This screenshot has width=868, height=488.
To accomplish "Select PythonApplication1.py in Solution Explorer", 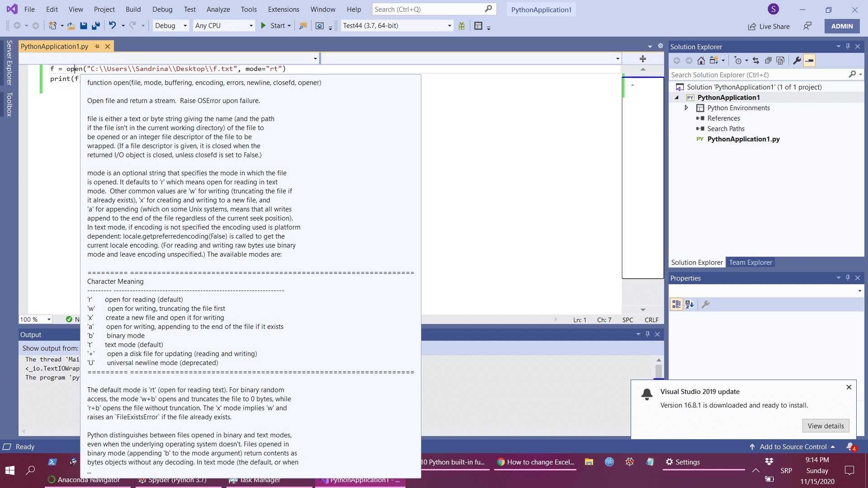I will pyautogui.click(x=743, y=139).
